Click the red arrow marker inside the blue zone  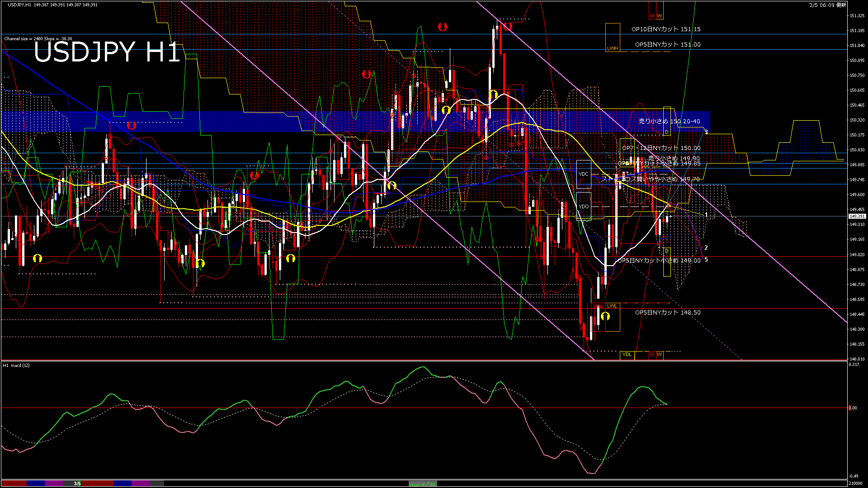click(131, 125)
